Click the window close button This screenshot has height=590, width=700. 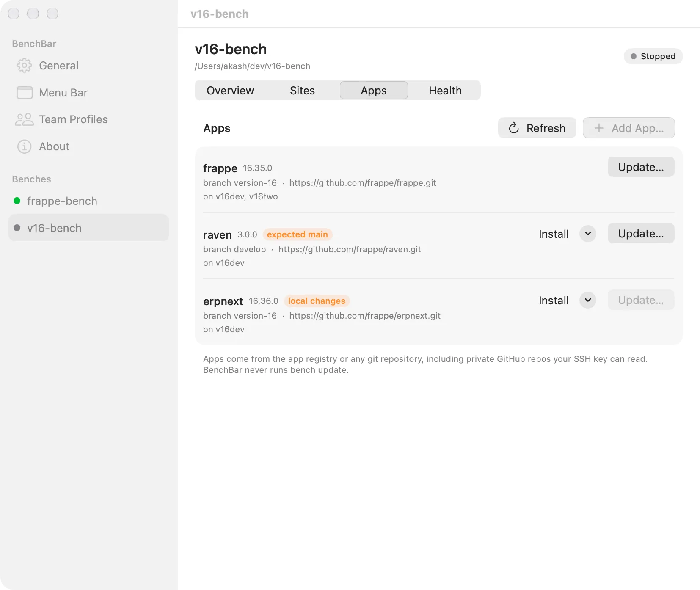pos(14,14)
